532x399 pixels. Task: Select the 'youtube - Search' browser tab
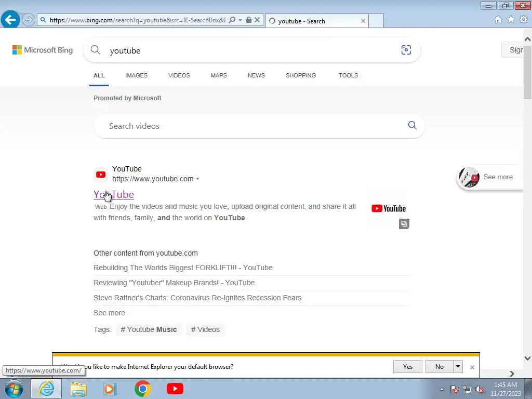point(316,21)
